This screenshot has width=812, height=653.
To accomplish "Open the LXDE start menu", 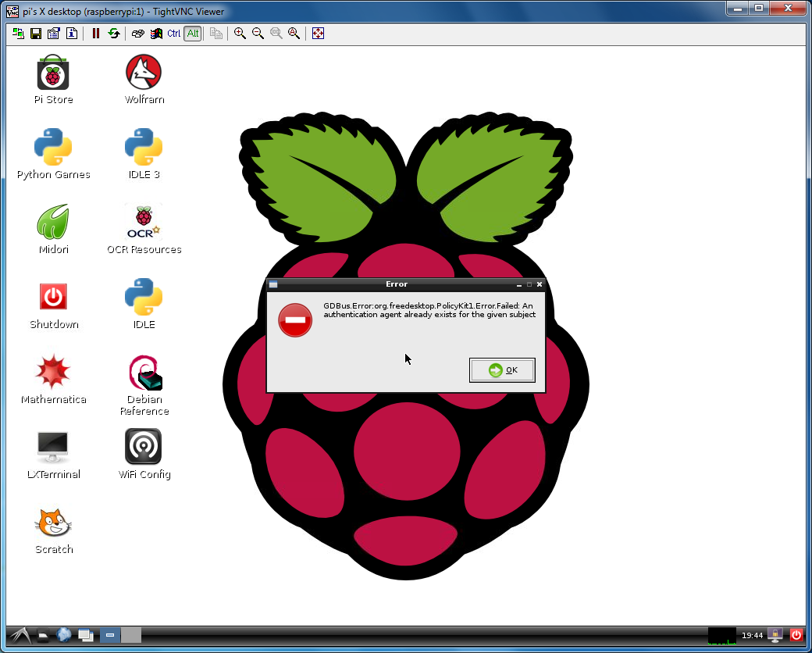I will (20, 635).
